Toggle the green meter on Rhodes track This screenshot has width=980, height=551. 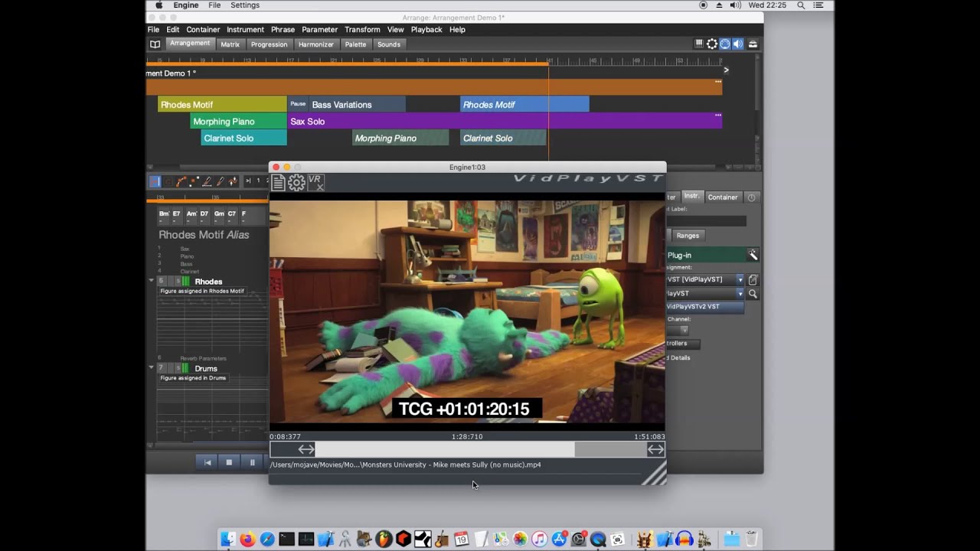(x=186, y=282)
